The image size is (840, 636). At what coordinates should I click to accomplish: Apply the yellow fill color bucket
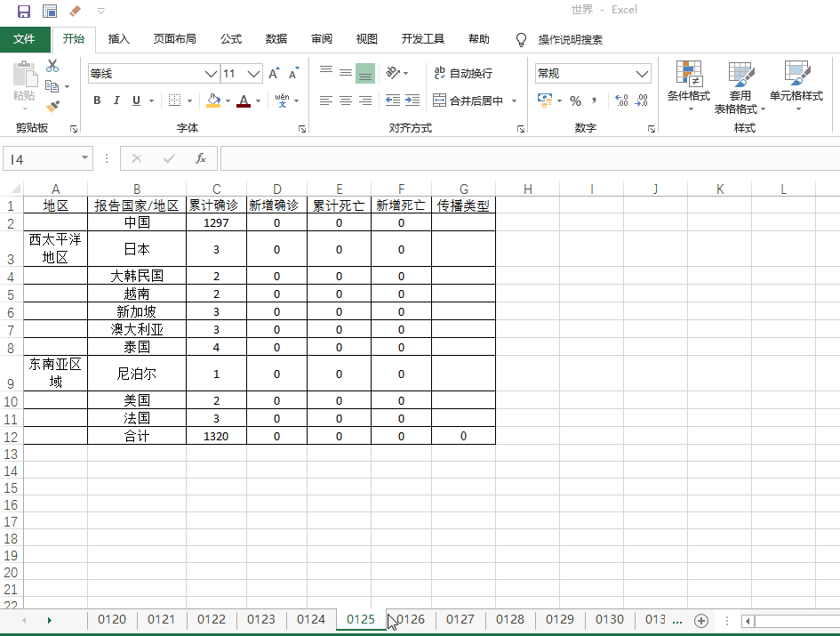[212, 101]
